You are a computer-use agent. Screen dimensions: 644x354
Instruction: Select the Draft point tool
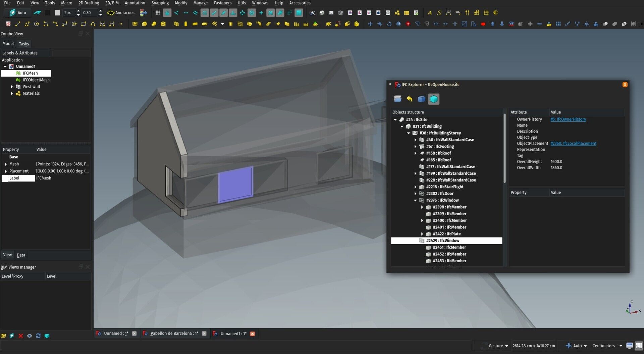pyautogui.click(x=121, y=24)
